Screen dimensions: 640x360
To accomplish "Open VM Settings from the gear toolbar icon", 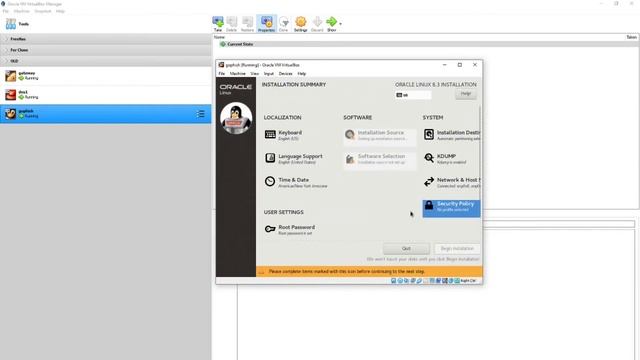I will (300, 24).
